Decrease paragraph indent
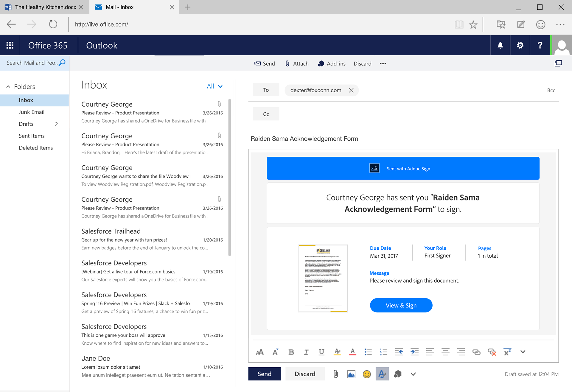 pos(399,352)
